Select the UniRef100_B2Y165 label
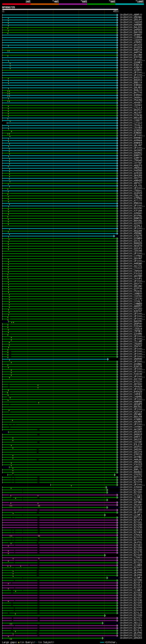Image resolution: width=146 pixels, height=644 pixels. pos(131,555)
